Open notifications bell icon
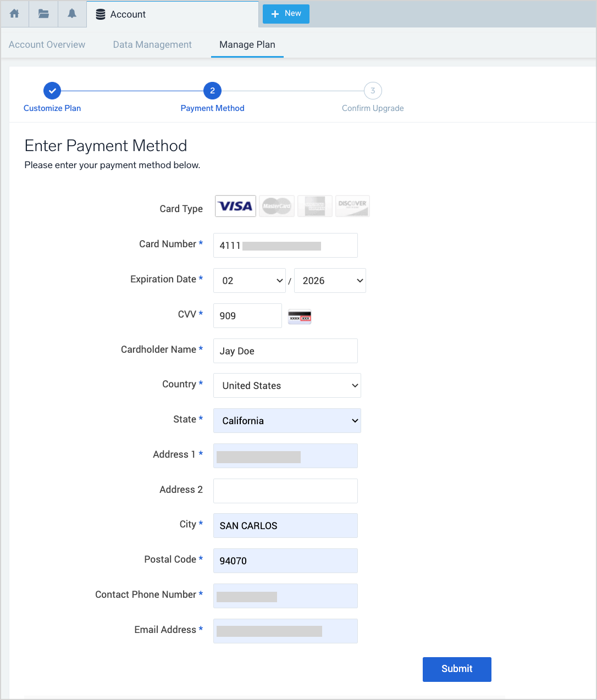Viewport: 597px width, 700px height. 72,14
